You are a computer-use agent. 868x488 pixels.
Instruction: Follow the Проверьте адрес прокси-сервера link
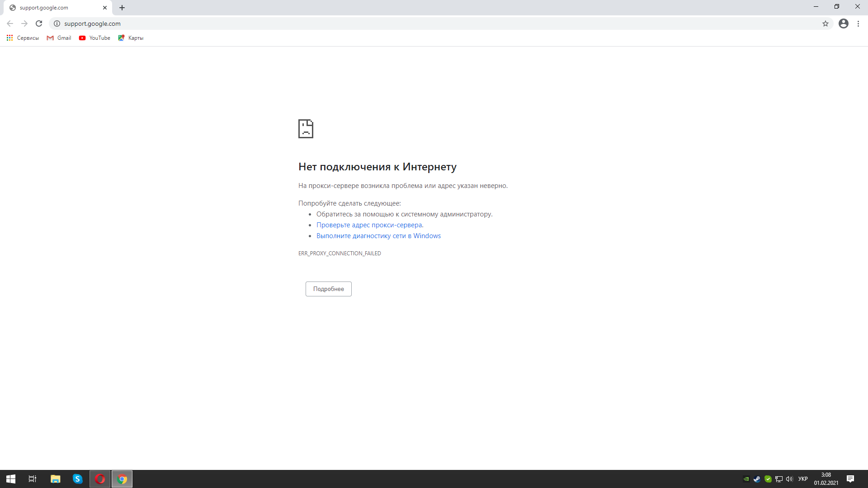click(x=369, y=225)
